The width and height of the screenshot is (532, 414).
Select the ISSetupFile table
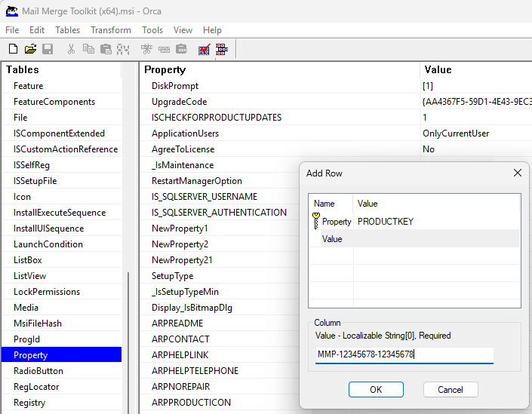[62, 181]
